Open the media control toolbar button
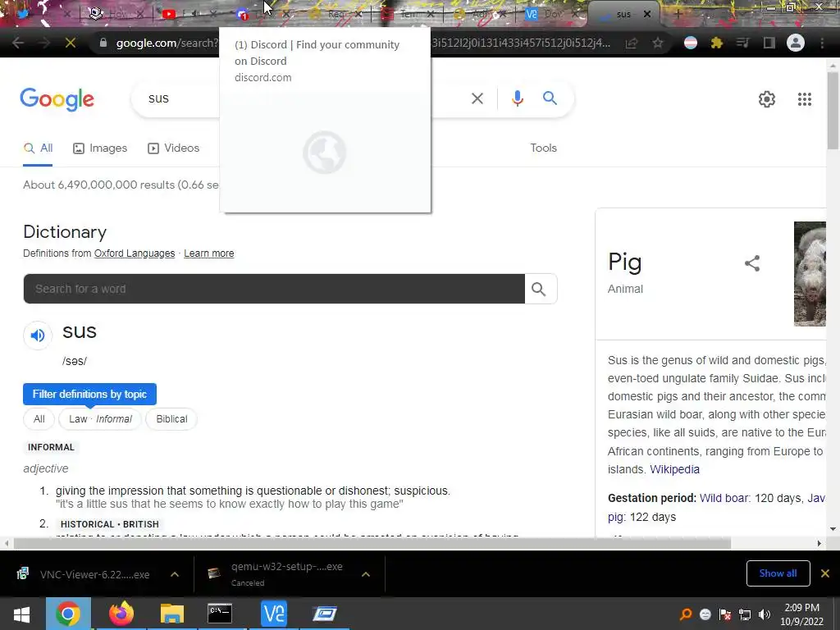This screenshot has width=840, height=630. pos(742,43)
